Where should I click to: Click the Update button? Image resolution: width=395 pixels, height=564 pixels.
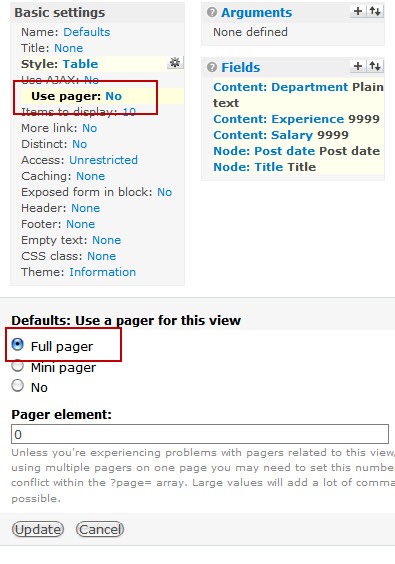(38, 529)
